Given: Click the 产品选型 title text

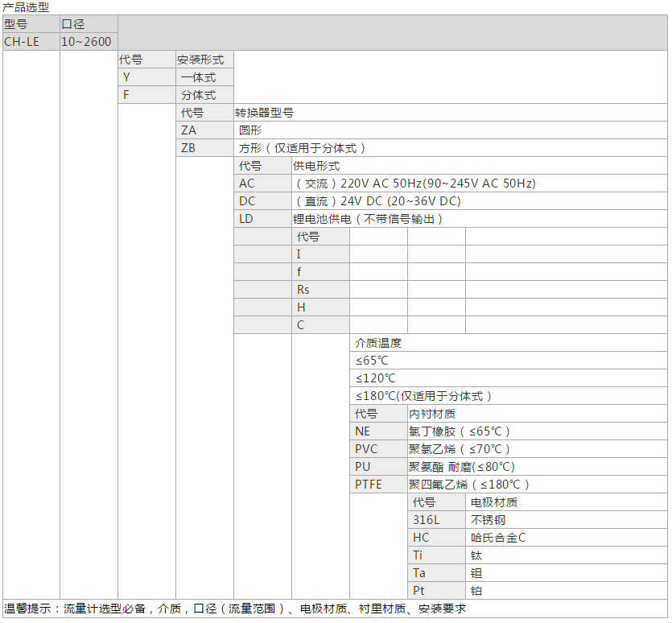Looking at the screenshot, I should coord(27,7).
